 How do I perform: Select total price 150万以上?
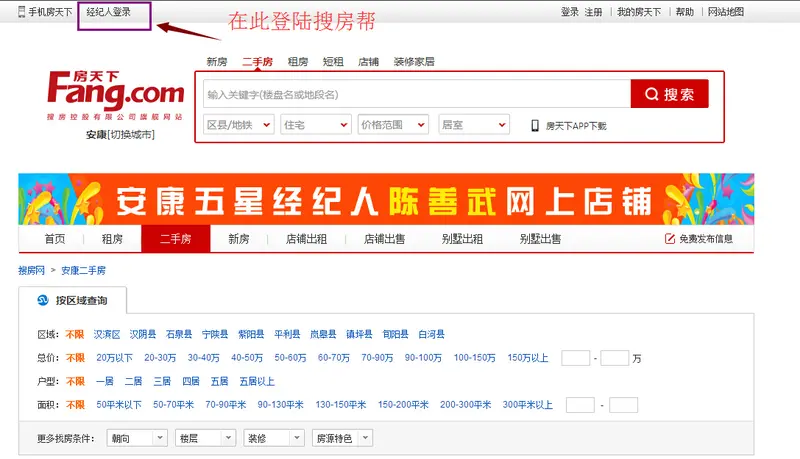click(x=528, y=358)
